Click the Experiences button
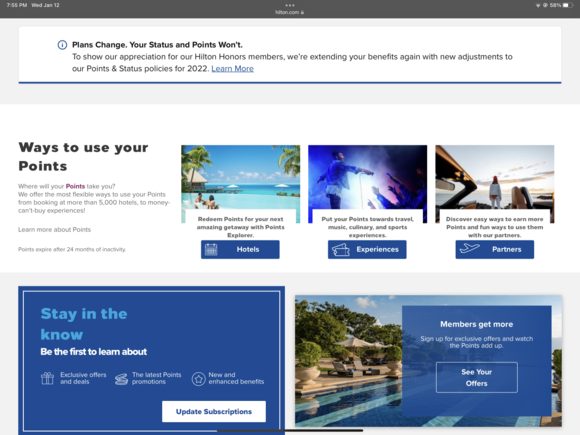 [367, 249]
